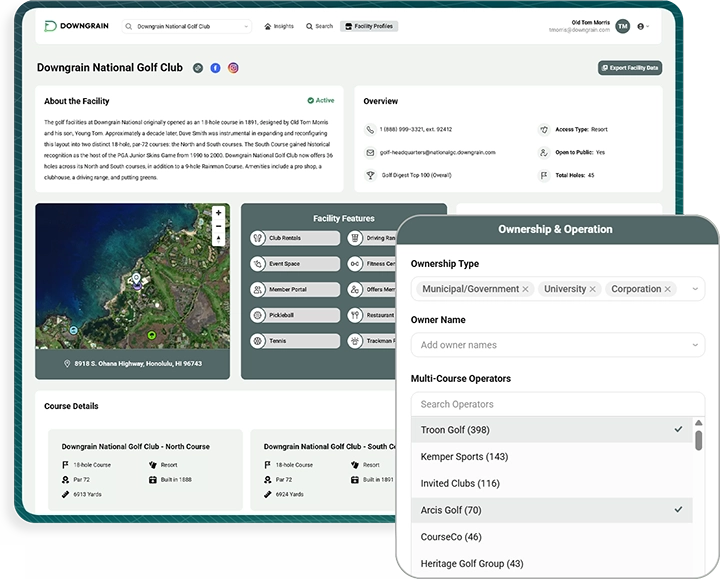
Task: Expand the Ownership Type dropdown
Action: (x=696, y=289)
